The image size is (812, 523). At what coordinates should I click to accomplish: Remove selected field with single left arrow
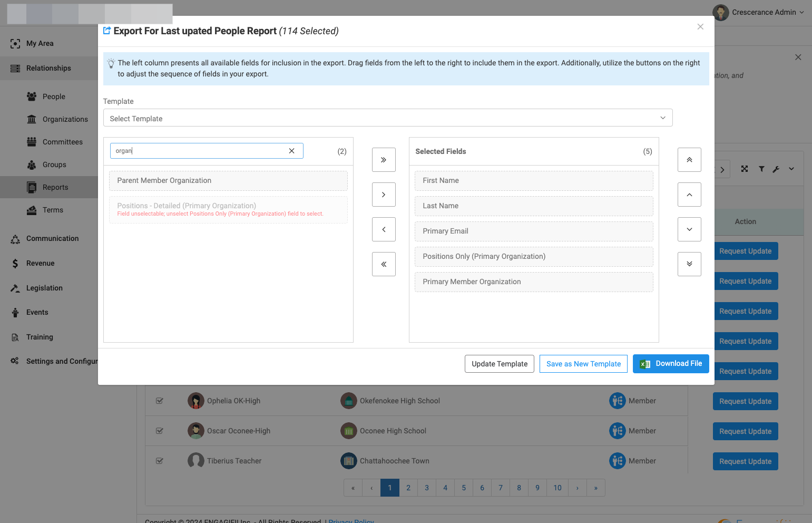(384, 229)
